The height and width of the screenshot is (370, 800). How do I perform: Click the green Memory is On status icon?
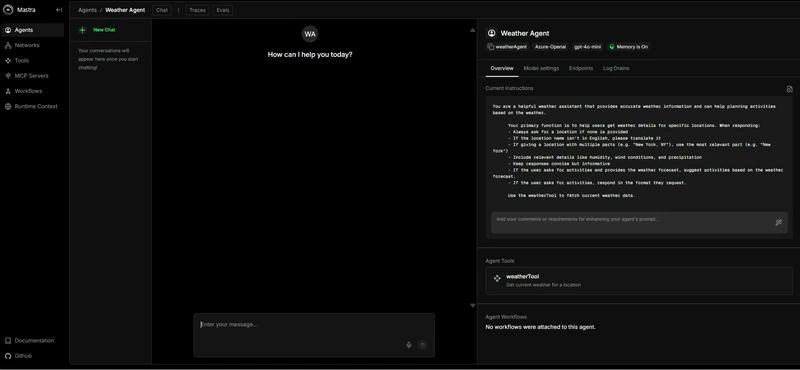pyautogui.click(x=612, y=47)
